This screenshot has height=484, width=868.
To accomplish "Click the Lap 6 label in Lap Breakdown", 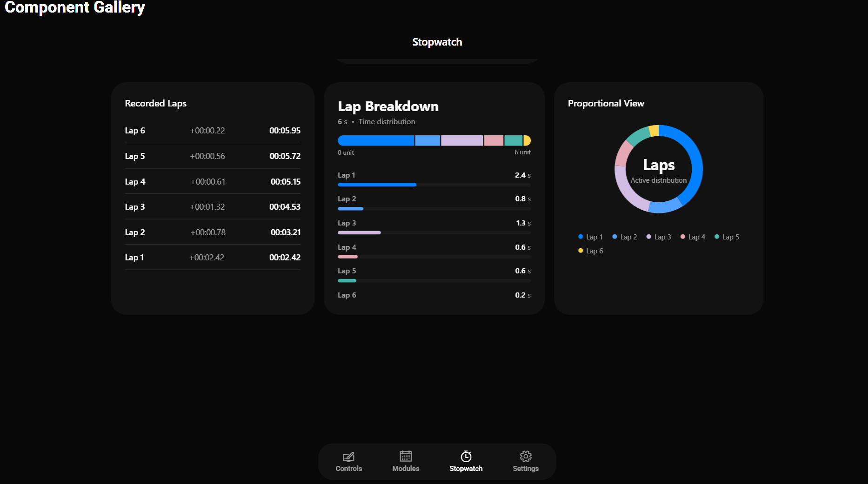I will tap(347, 295).
